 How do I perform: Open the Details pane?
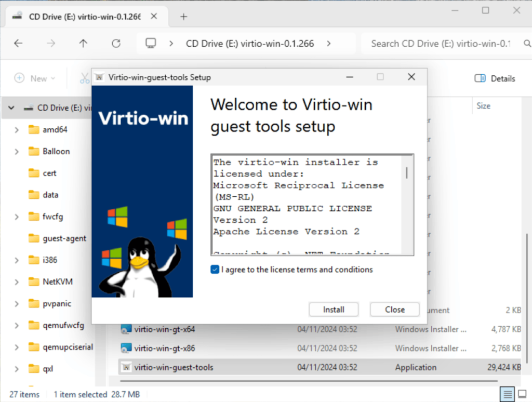495,78
